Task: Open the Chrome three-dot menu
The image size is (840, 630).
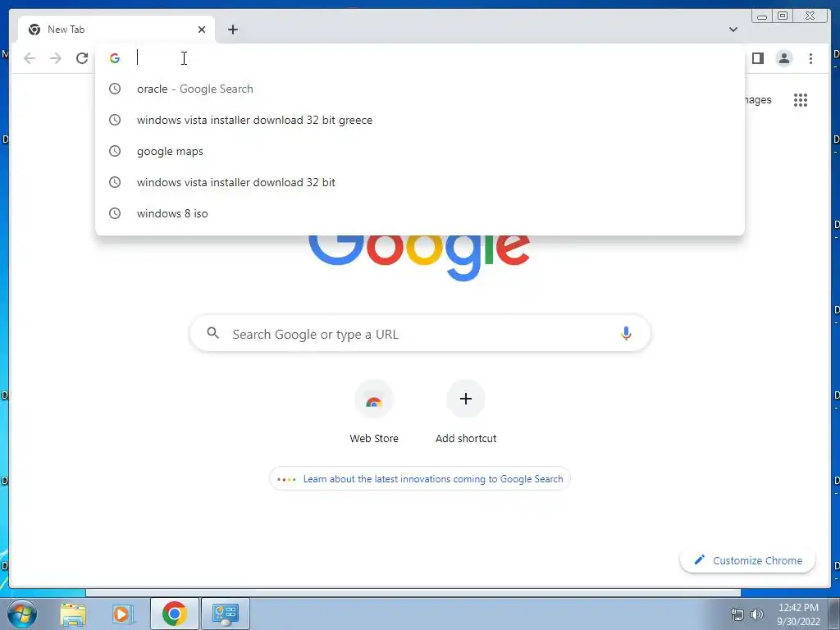Action: (810, 58)
